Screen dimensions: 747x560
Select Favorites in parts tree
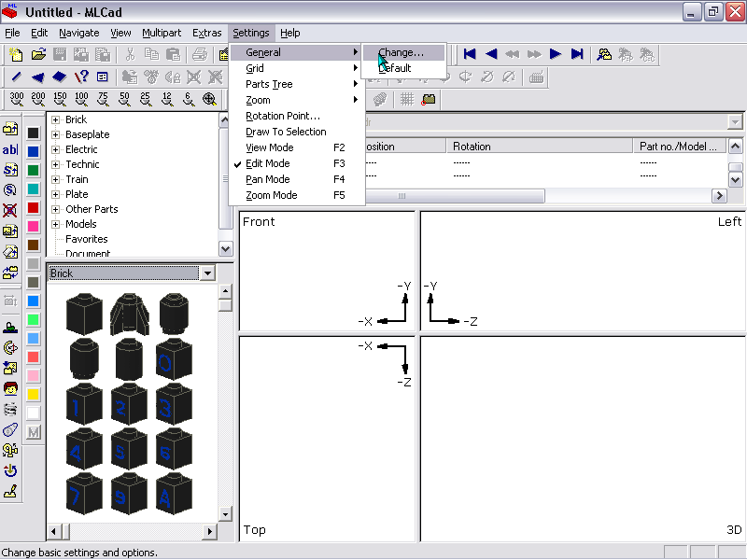pos(86,239)
